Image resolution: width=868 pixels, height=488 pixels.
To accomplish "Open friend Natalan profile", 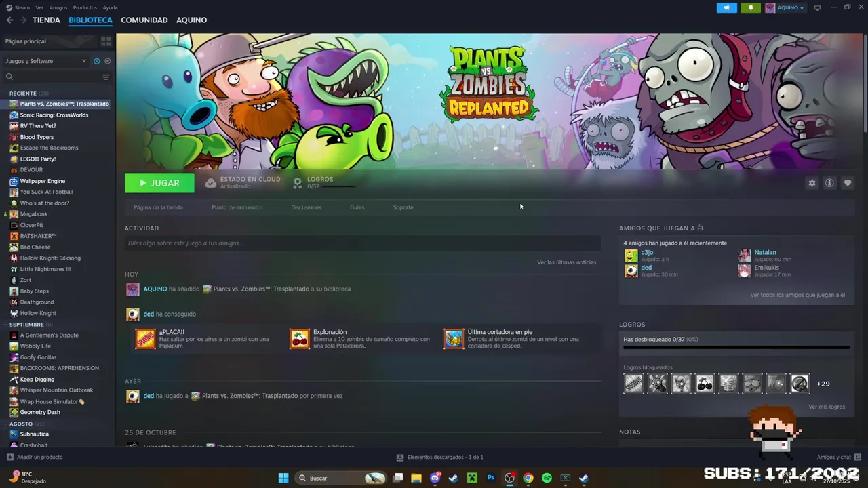I will [x=765, y=252].
